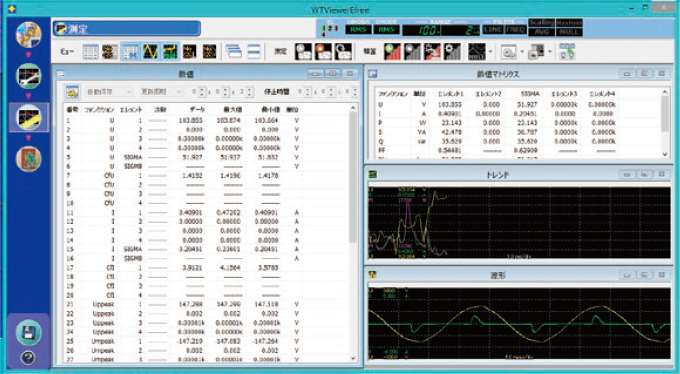Toggle the NULL indicator

pyautogui.click(x=569, y=32)
